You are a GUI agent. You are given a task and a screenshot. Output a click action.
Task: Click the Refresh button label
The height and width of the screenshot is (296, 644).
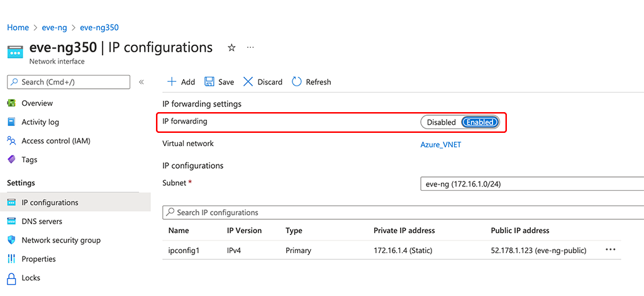coord(318,82)
